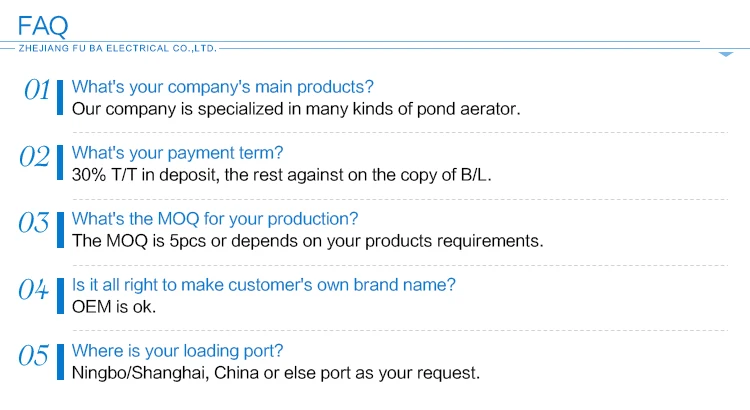
Task: Click the 02 number marker
Action: pyautogui.click(x=35, y=157)
